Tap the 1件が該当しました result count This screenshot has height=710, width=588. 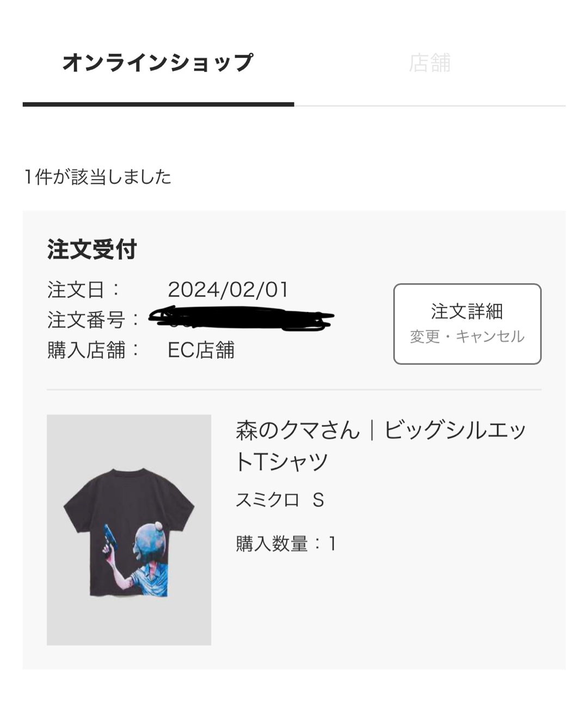tap(97, 176)
